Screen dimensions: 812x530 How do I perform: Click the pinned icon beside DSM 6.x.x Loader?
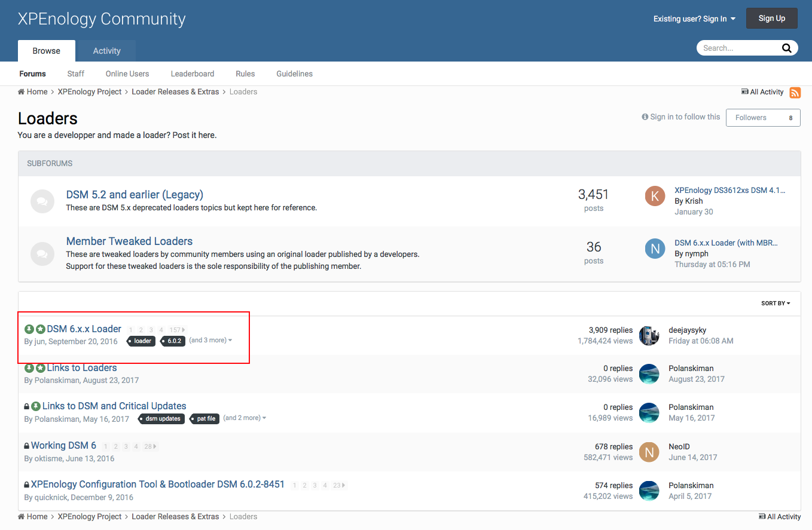tap(29, 329)
